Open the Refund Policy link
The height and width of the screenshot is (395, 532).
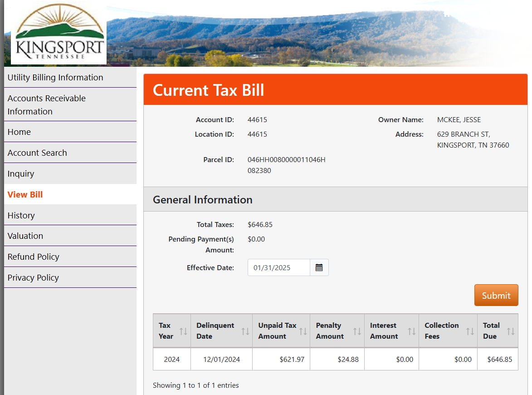coord(34,257)
